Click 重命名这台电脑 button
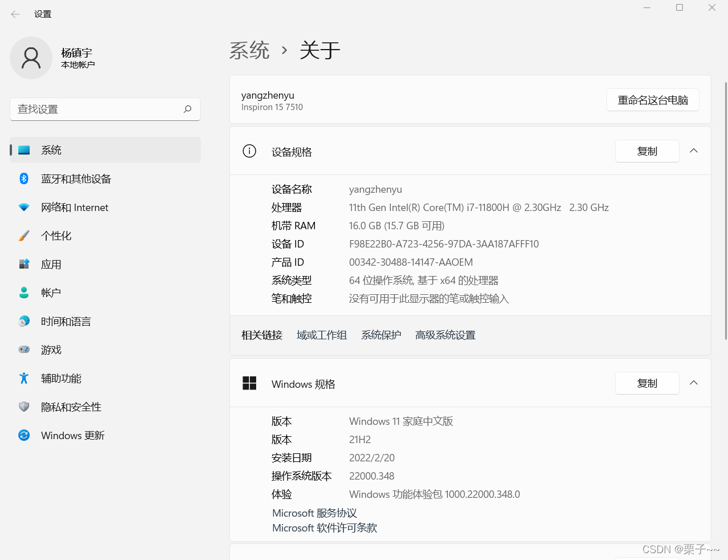728x560 pixels. (653, 100)
